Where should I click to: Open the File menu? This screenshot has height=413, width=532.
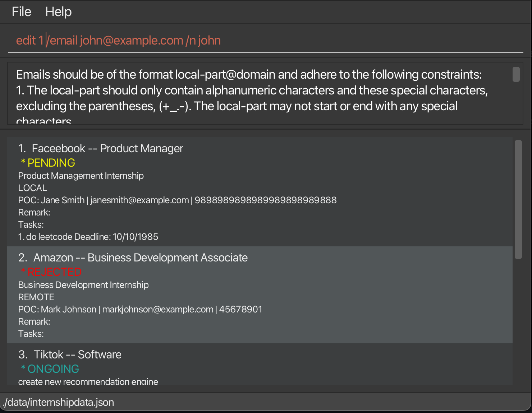point(21,12)
